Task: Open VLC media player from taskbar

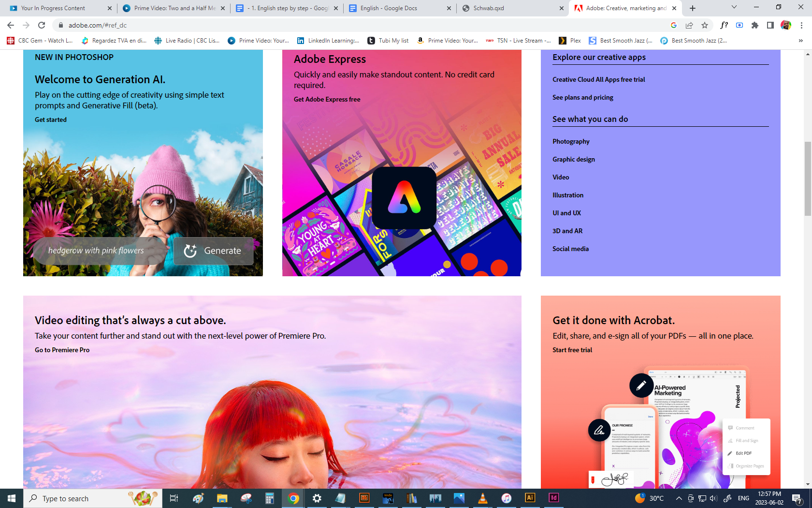Action: [482, 498]
